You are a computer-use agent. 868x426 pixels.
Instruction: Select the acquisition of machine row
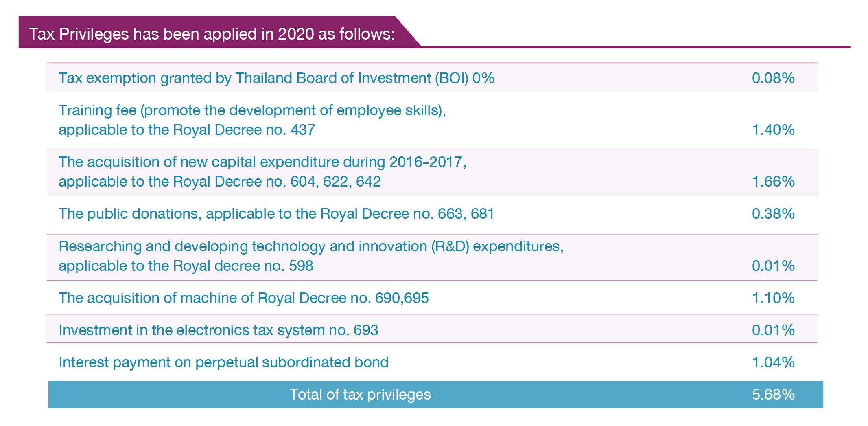tap(432, 298)
